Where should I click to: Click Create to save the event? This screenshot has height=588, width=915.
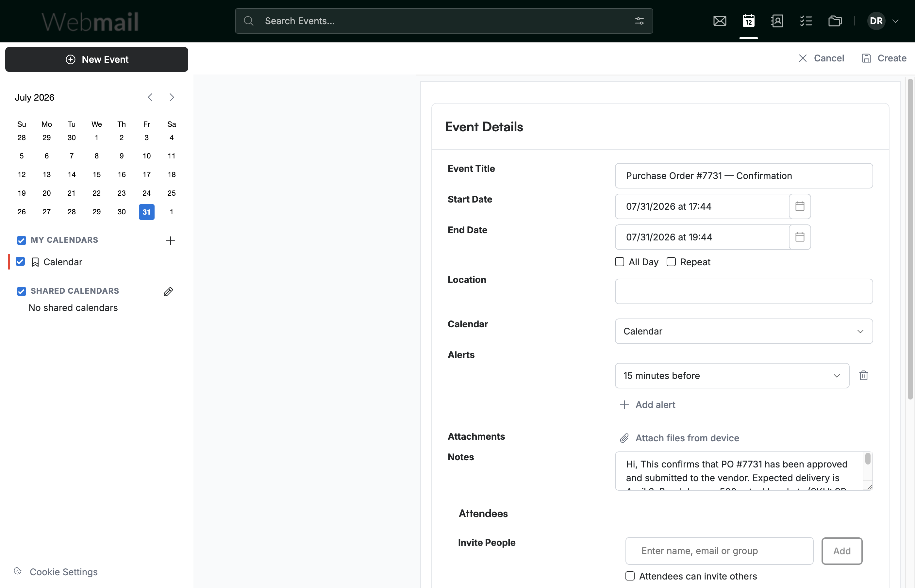[884, 58]
